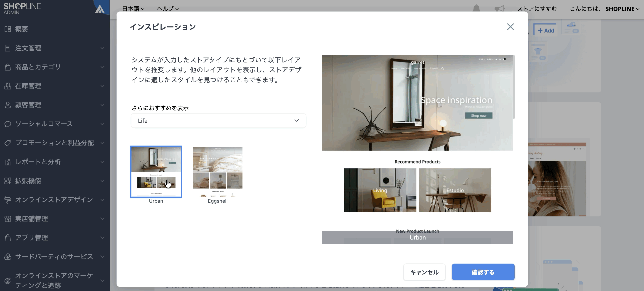Image resolution: width=644 pixels, height=291 pixels.
Task: Open the Life recommendation dropdown
Action: [218, 121]
